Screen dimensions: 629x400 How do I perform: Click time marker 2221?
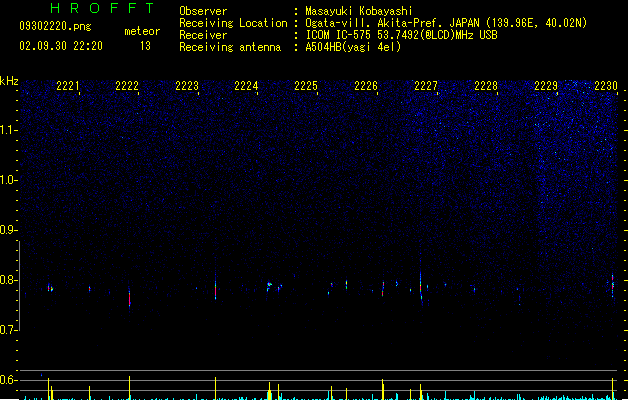point(67,86)
